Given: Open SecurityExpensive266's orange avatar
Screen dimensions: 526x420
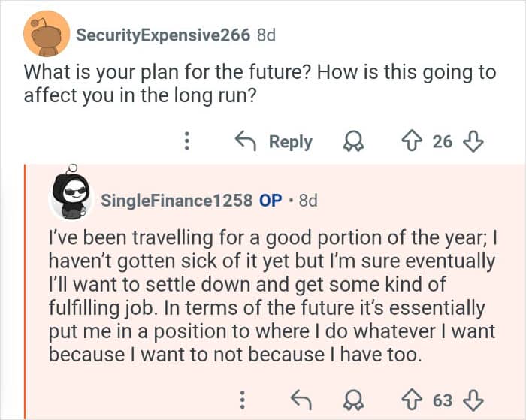Looking at the screenshot, I should click(47, 35).
